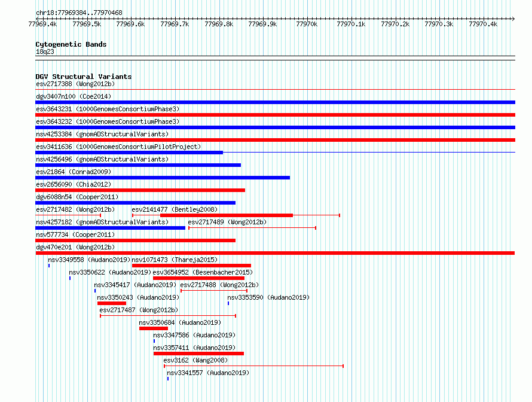Click the red bar under esv3654952
The height and width of the screenshot is (402, 532).
[198, 278]
